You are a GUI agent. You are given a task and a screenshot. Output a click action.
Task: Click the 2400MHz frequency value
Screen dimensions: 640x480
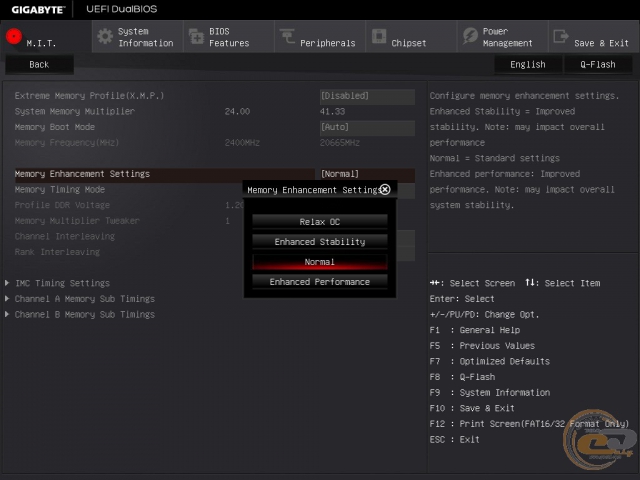[x=242, y=143]
